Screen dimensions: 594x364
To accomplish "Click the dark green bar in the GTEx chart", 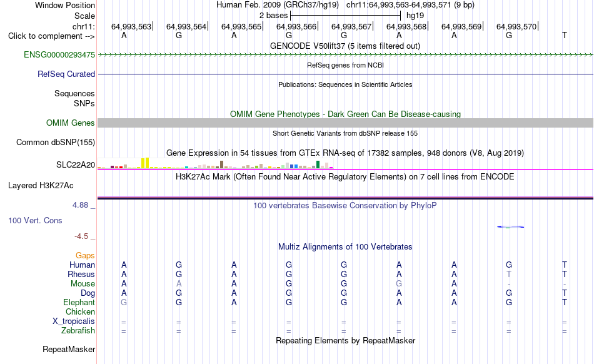I will [318, 164].
